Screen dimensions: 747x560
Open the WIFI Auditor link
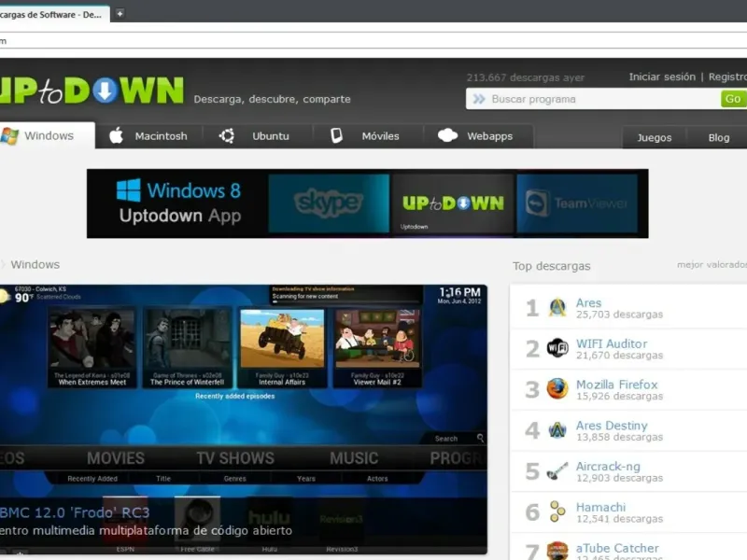[x=612, y=343]
